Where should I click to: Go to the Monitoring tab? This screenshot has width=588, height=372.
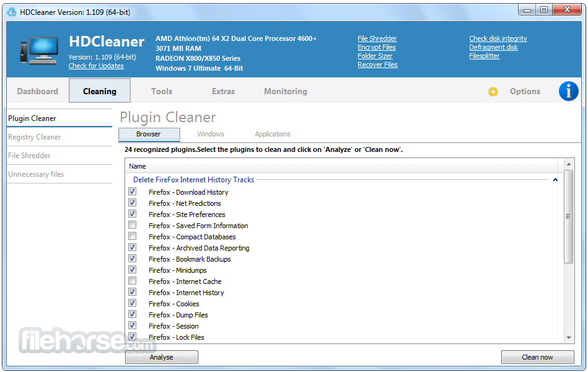point(286,91)
